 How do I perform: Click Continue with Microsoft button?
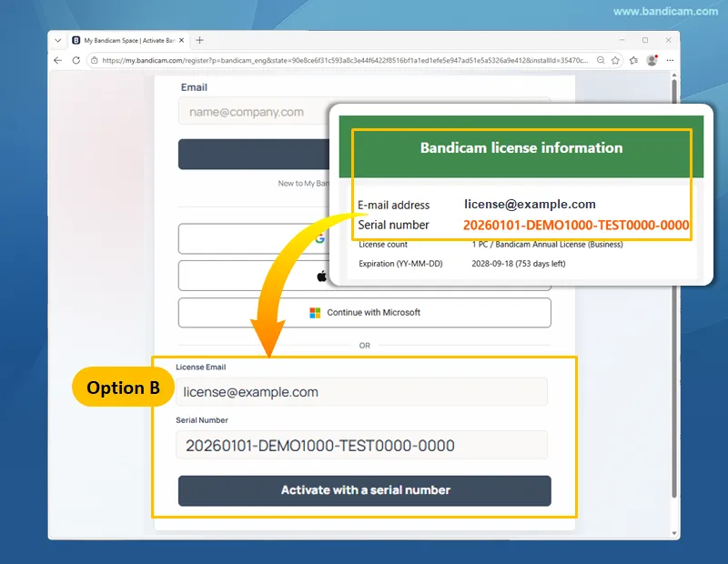pos(365,312)
